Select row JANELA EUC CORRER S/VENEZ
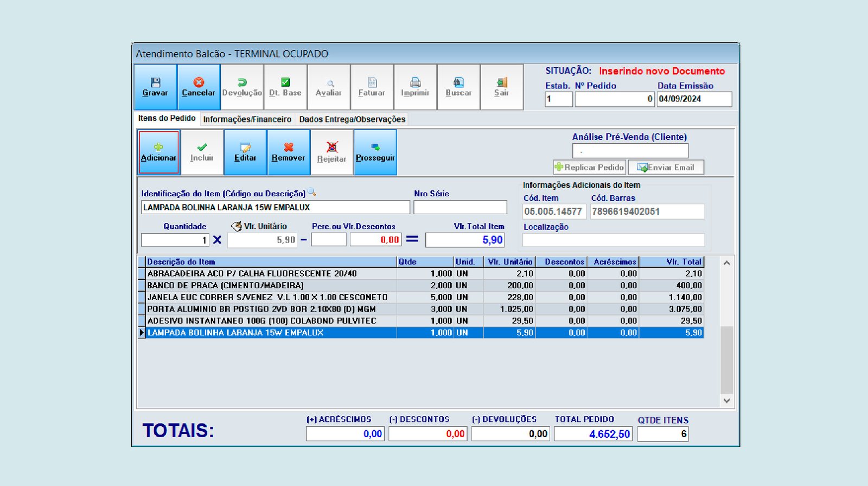The image size is (868, 486). coord(421,297)
